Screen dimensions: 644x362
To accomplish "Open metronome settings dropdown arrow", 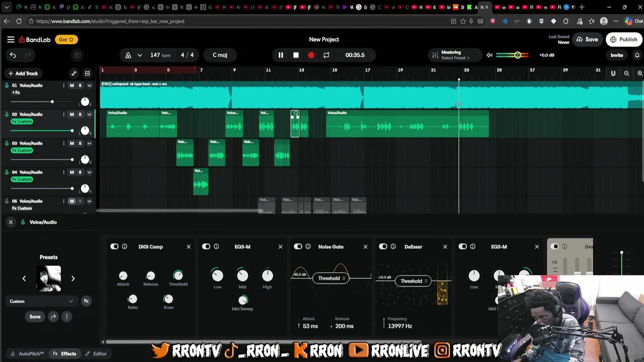I will [139, 55].
